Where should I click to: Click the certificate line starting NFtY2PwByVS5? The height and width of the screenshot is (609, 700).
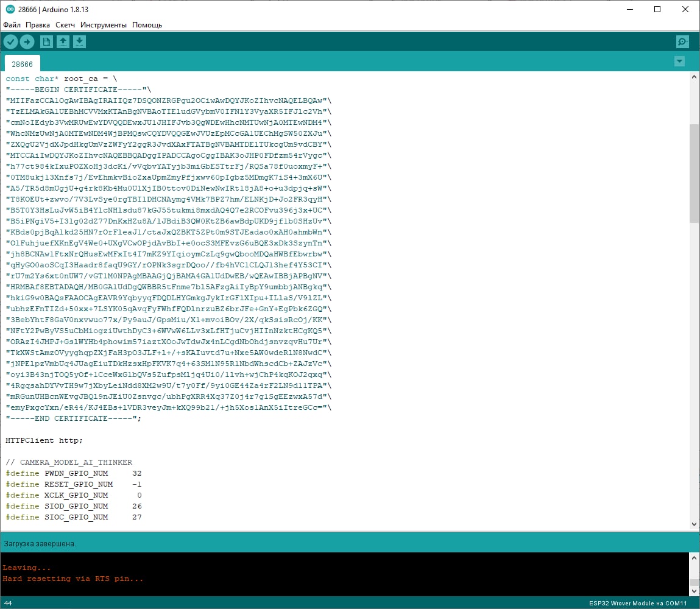click(x=168, y=331)
